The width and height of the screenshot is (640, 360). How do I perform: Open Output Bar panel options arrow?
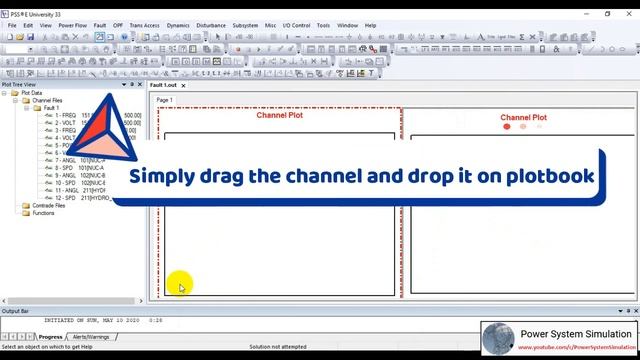[x=620, y=311]
